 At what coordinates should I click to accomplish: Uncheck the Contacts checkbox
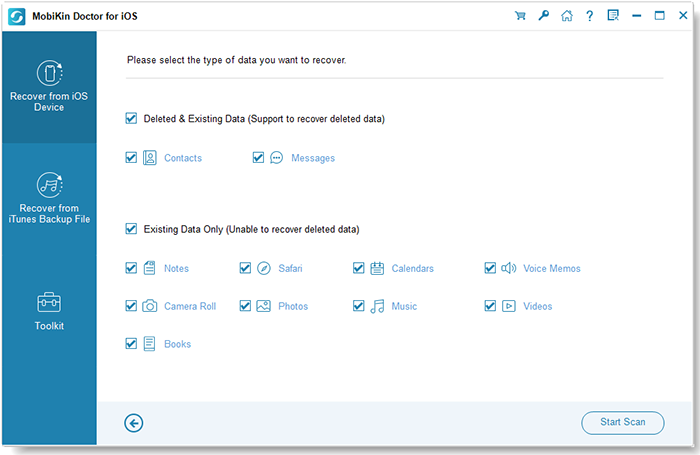click(x=131, y=158)
